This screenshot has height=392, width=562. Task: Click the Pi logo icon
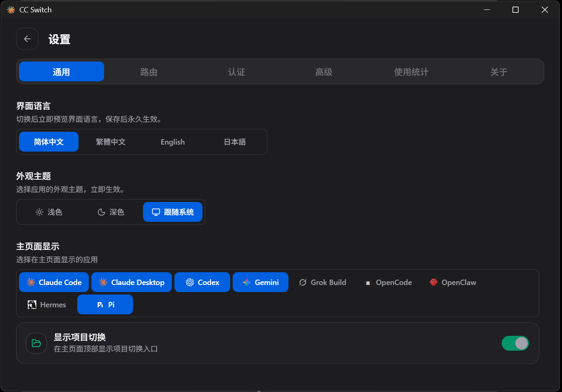[x=100, y=305]
